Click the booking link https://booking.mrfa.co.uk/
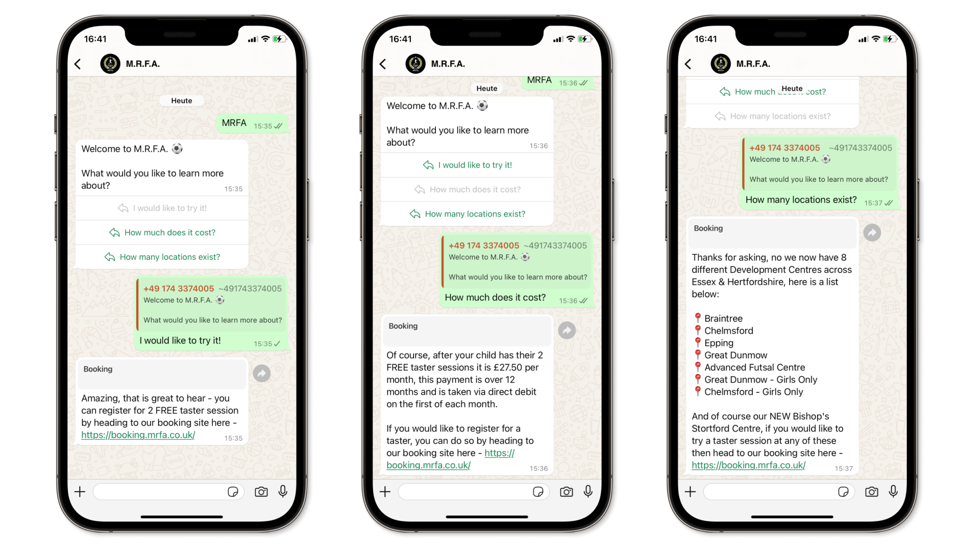This screenshot has width=980, height=551. click(x=138, y=435)
